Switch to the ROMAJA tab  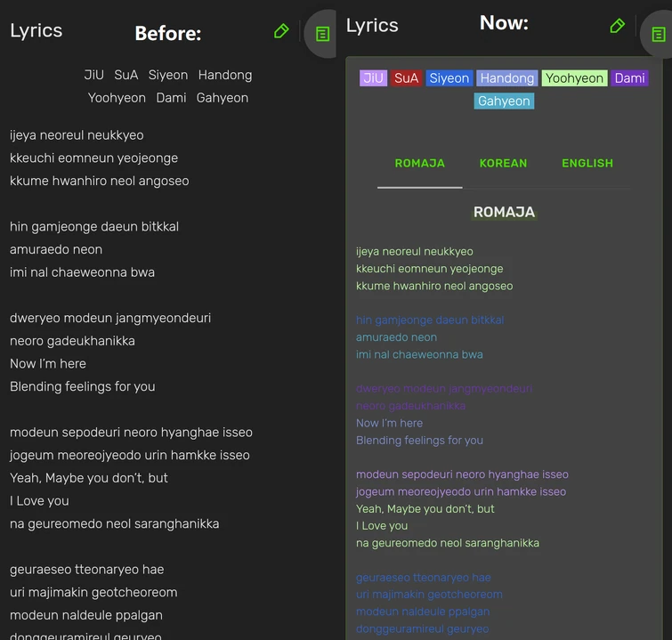(x=419, y=163)
